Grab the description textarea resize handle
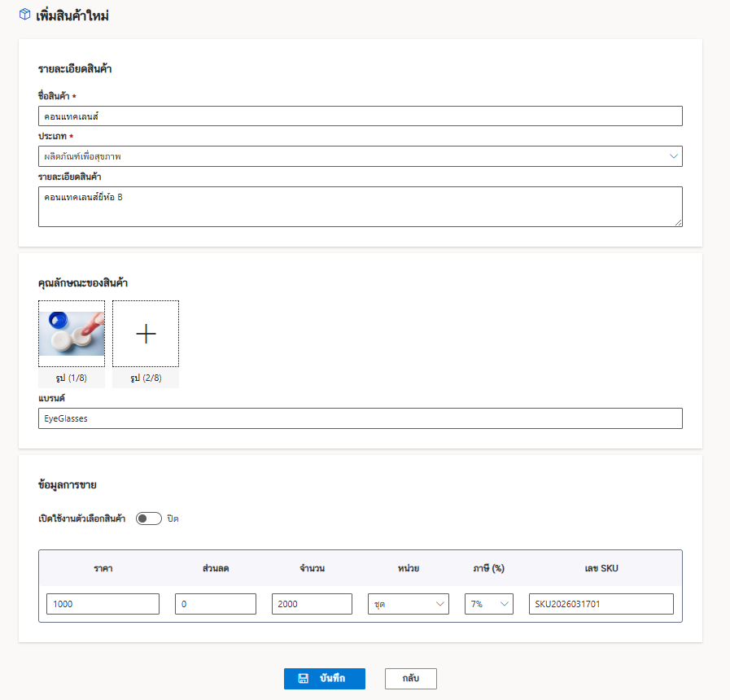This screenshot has height=700, width=730. (x=679, y=223)
